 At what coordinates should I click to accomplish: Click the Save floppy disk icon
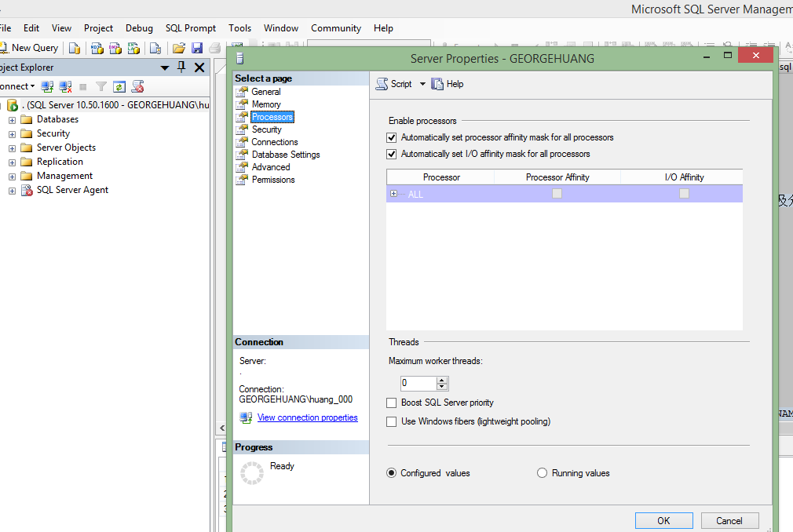[x=197, y=48]
